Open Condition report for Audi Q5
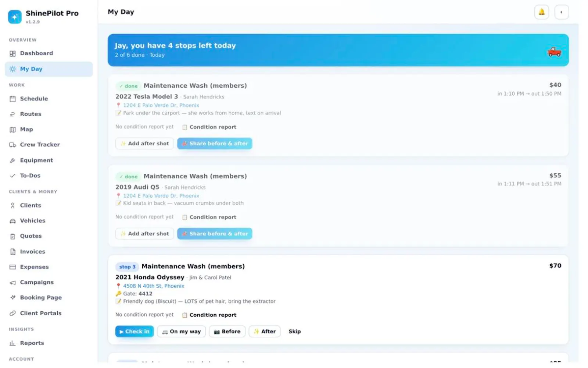This screenshot has height=368, width=588. point(209,217)
